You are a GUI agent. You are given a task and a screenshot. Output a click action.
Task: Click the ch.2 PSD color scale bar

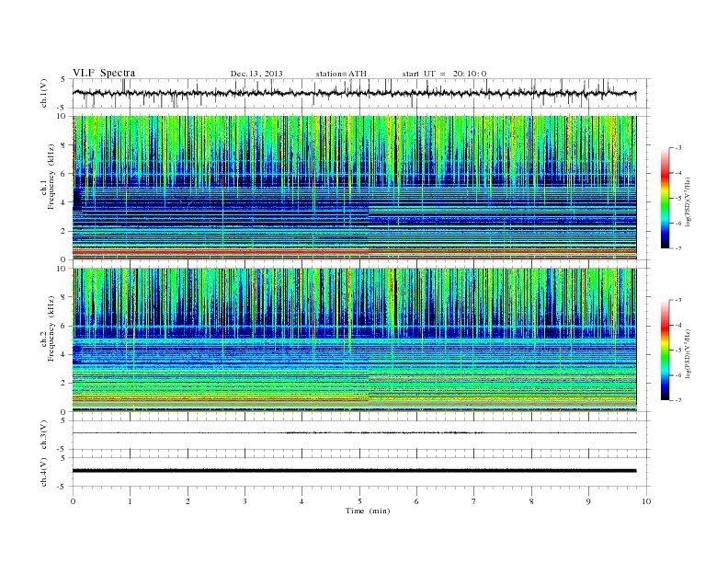[x=665, y=350]
